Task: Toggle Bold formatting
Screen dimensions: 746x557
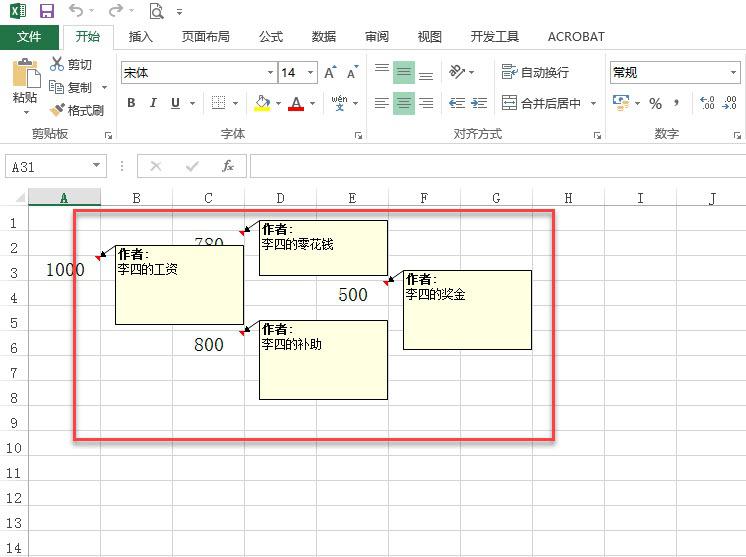Action: pyautogui.click(x=131, y=103)
